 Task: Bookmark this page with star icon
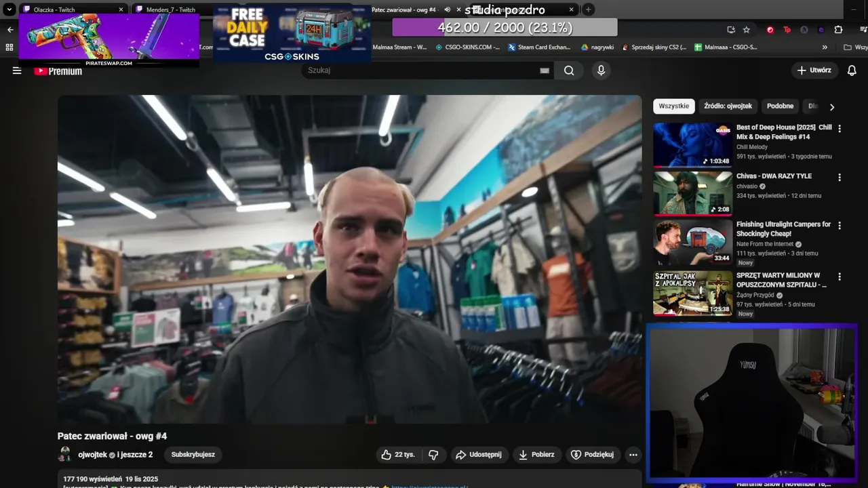[747, 30]
